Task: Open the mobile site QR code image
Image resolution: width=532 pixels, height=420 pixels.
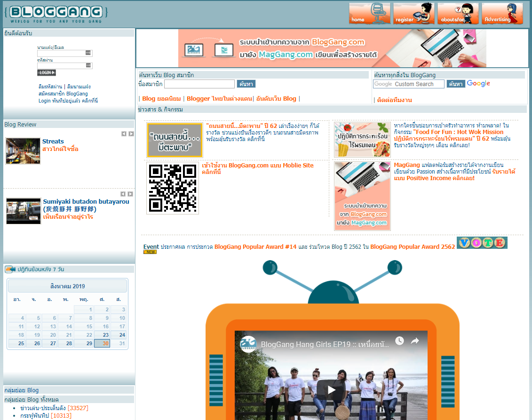Action: (172, 188)
